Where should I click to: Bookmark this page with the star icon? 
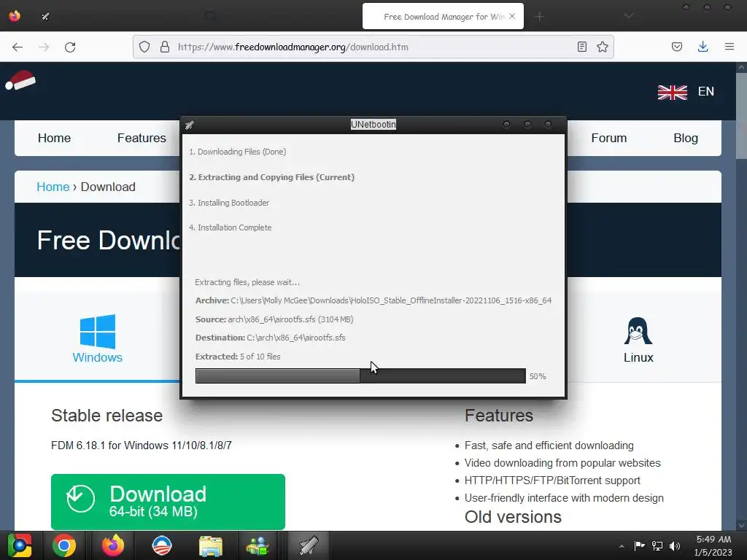[x=602, y=47]
